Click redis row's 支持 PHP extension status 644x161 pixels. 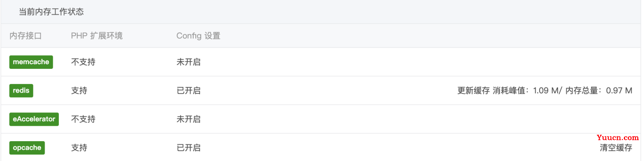79,91
